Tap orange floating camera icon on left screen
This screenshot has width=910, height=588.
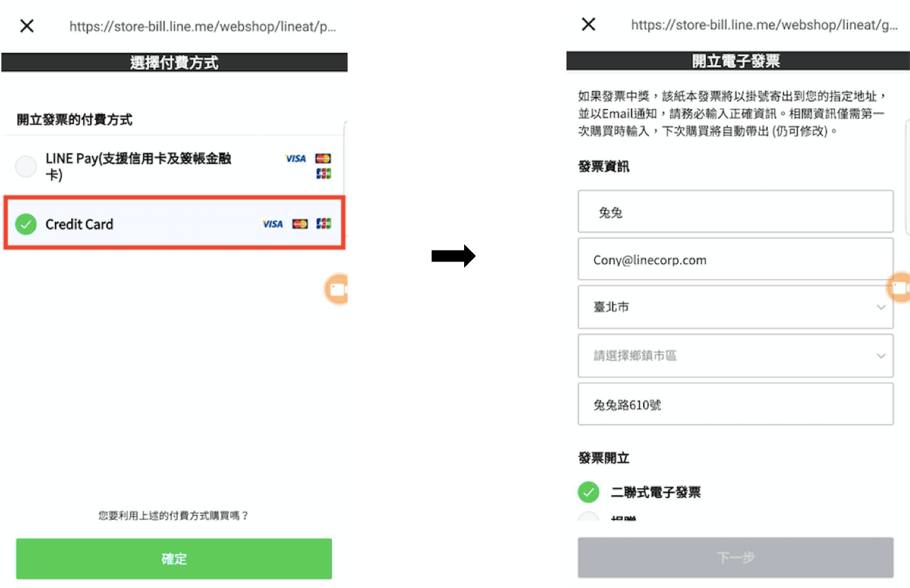337,289
